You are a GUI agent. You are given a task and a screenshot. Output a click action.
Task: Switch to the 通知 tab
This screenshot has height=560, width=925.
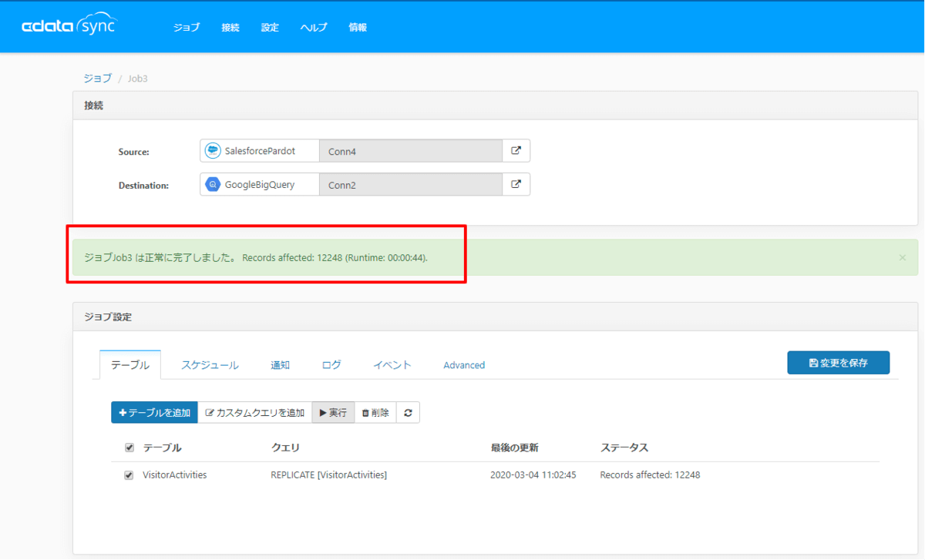click(x=280, y=365)
